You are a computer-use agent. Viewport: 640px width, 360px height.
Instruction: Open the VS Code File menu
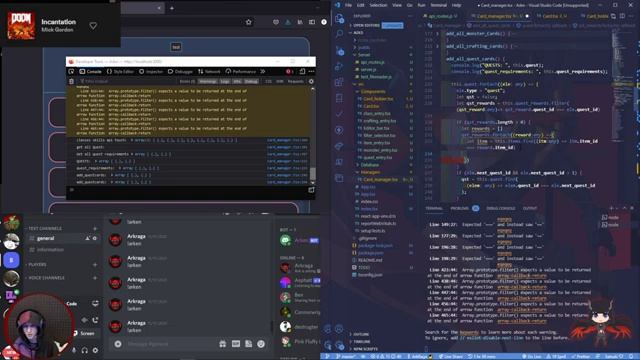348,5
